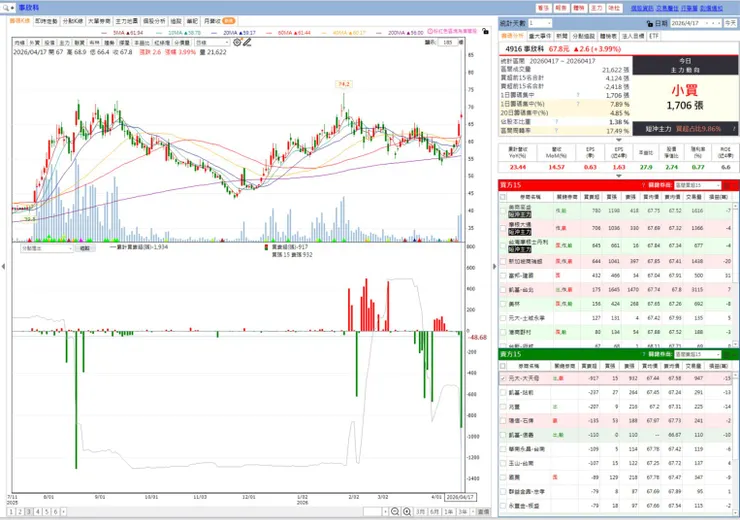Screen dimensions: 740x520
Task: Toggle select-all checkbox in 買方15 table header
Action: pos(503,197)
